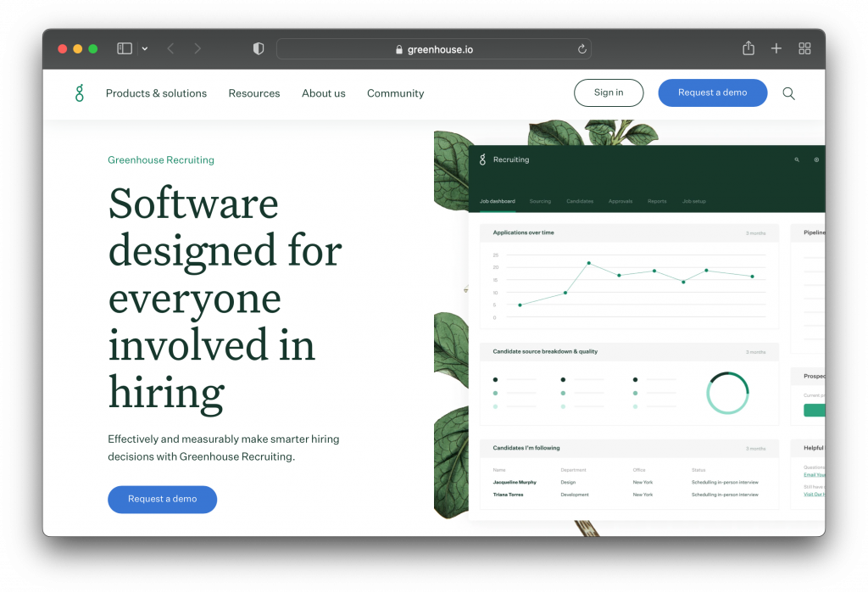Click the Visit Our link in Helpful panel

[x=815, y=494]
